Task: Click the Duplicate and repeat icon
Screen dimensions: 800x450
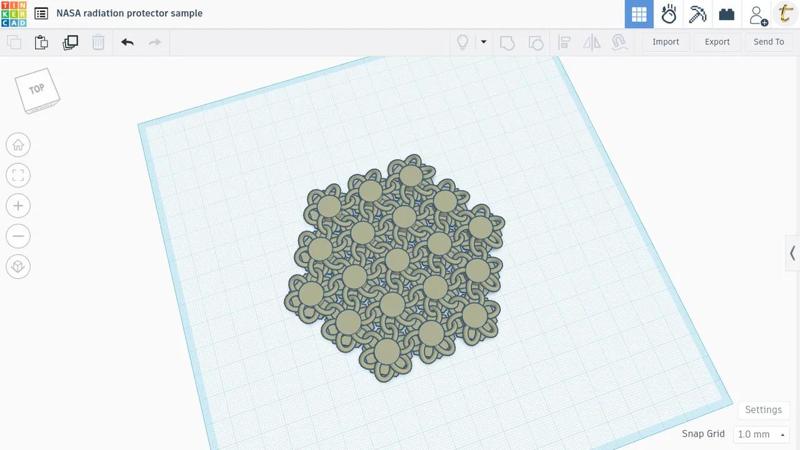Action: click(x=70, y=42)
